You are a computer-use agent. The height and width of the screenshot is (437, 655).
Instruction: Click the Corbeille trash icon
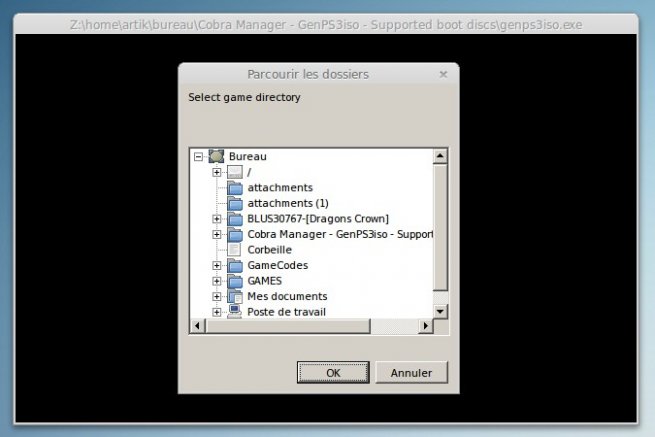tap(235, 250)
